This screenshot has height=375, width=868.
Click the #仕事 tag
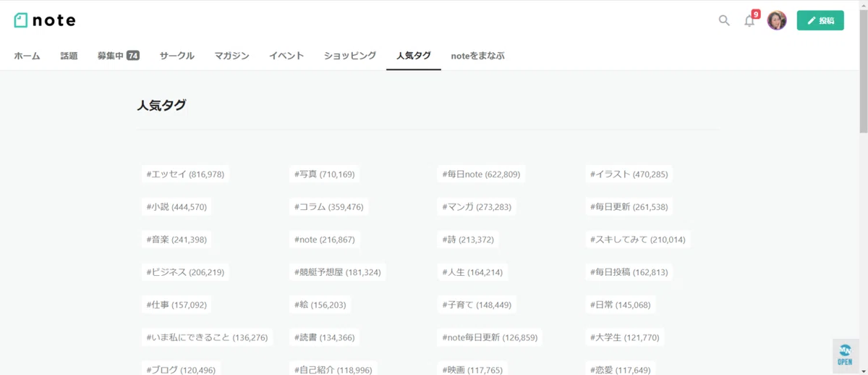176,305
